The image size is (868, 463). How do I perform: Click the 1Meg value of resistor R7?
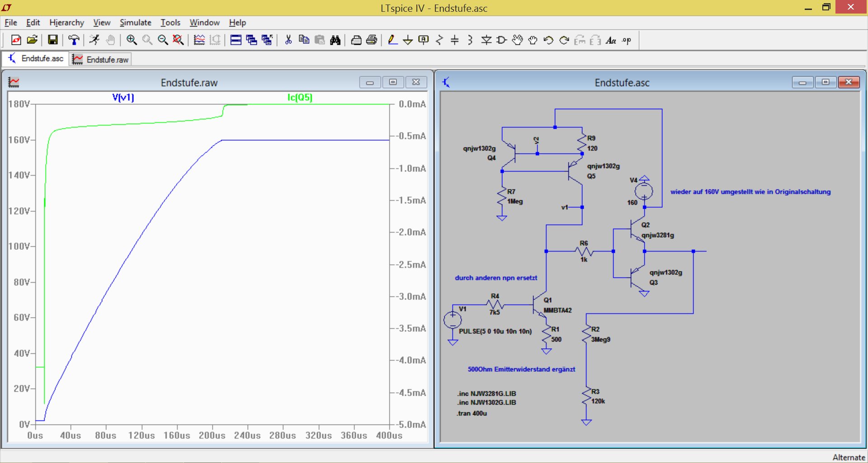pos(515,201)
